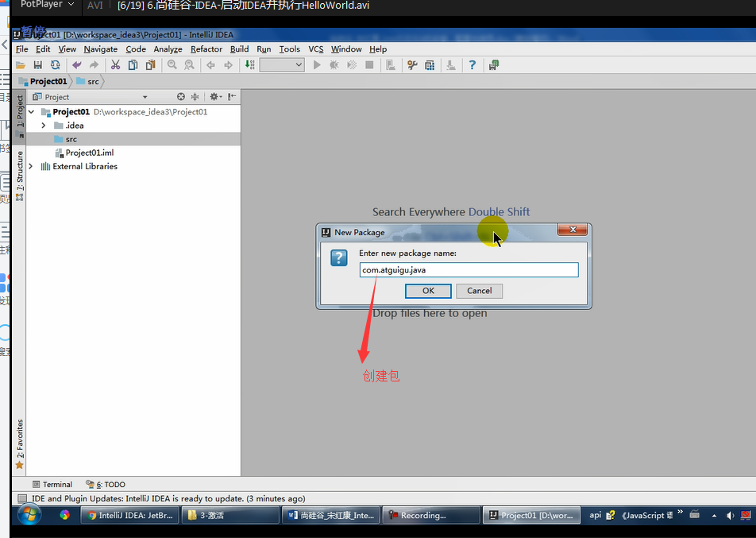Switch to IntelliJ IDEA: JetBr... browser taskbar item
This screenshot has width=756, height=538.
click(129, 515)
